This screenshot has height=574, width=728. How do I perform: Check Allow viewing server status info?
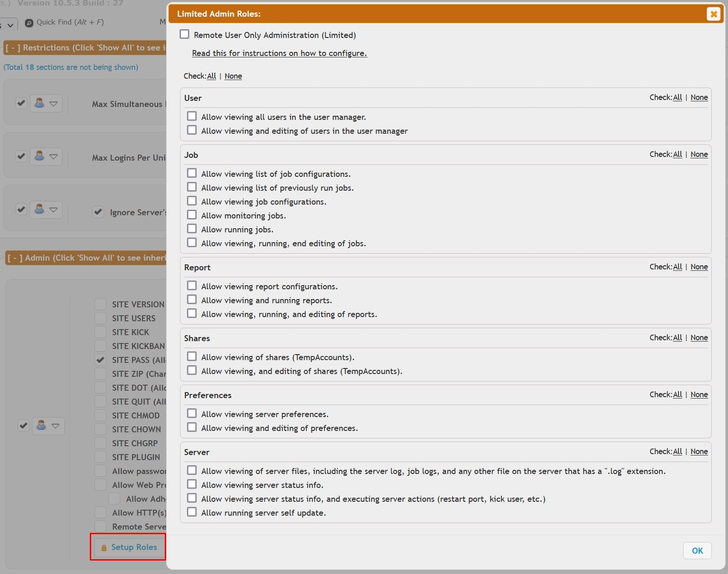(x=192, y=484)
